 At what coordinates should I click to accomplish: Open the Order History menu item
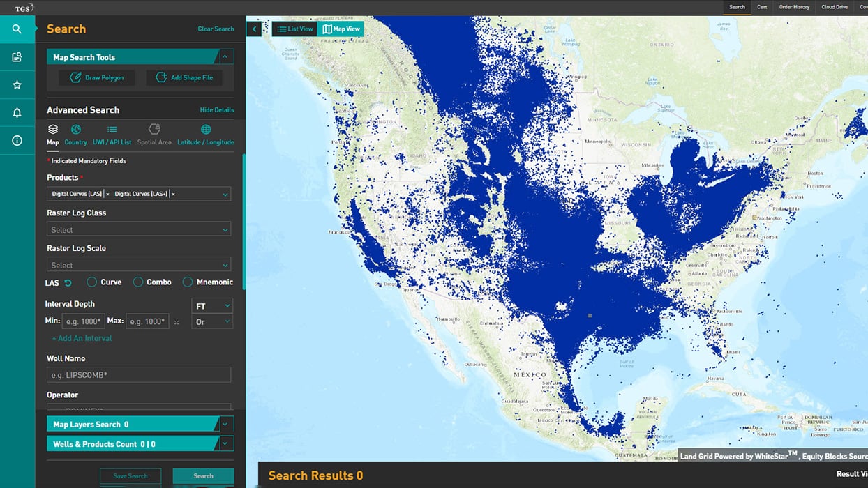[x=794, y=7]
